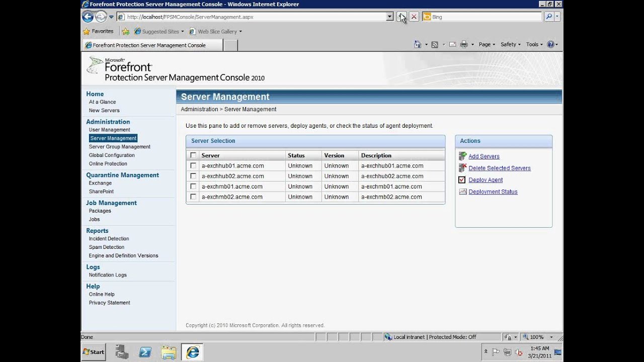Toggle the select-all servers header checkbox

[x=193, y=155]
